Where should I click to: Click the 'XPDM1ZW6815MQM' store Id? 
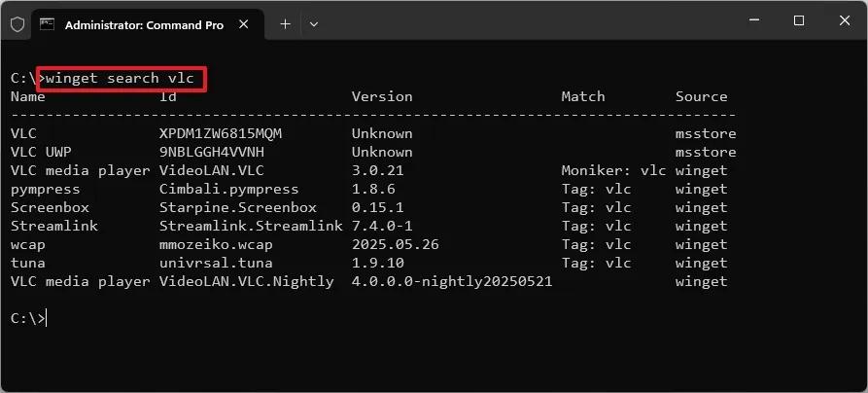click(220, 133)
